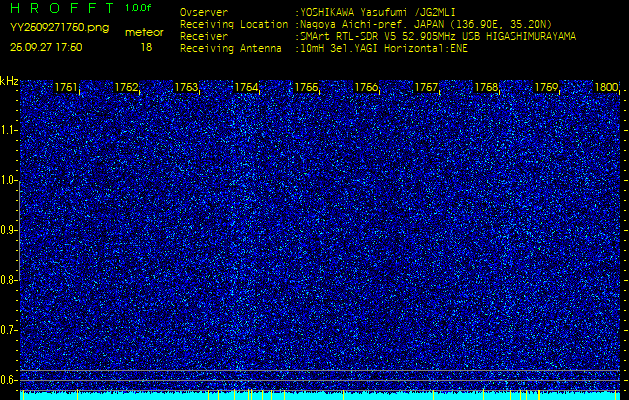This screenshot has height=400, width=629.
Task: Click the 1.1 frequency axis label
Action: pyautogui.click(x=7, y=130)
